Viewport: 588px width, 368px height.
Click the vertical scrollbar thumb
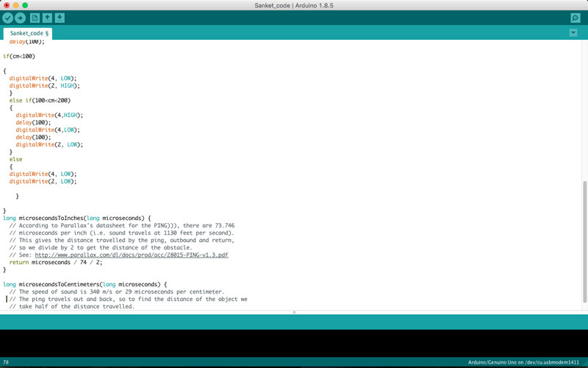coord(584,241)
